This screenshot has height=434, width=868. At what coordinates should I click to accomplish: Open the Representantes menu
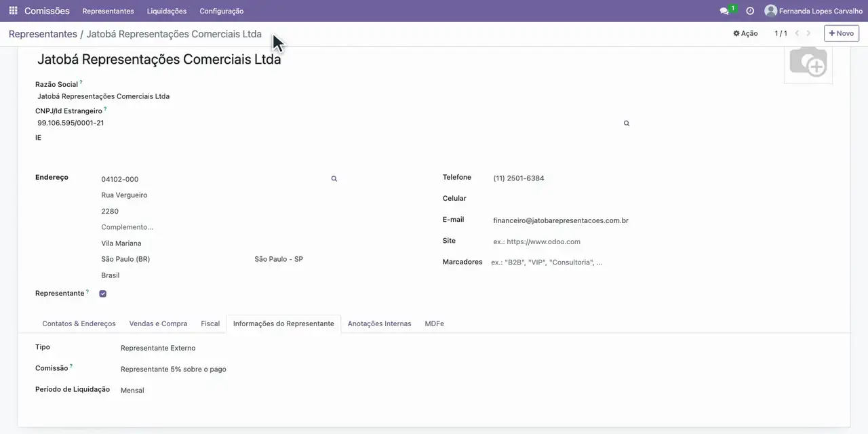[108, 11]
